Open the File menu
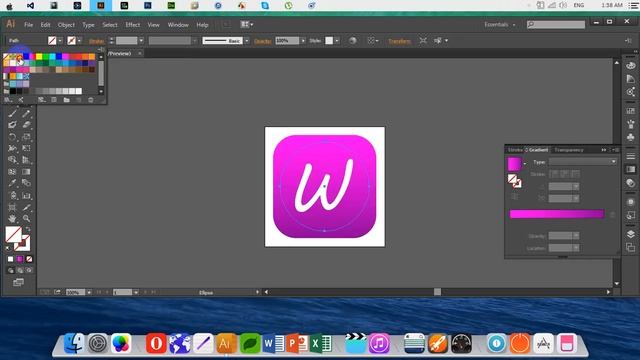This screenshot has height=360, width=640. tap(28, 25)
